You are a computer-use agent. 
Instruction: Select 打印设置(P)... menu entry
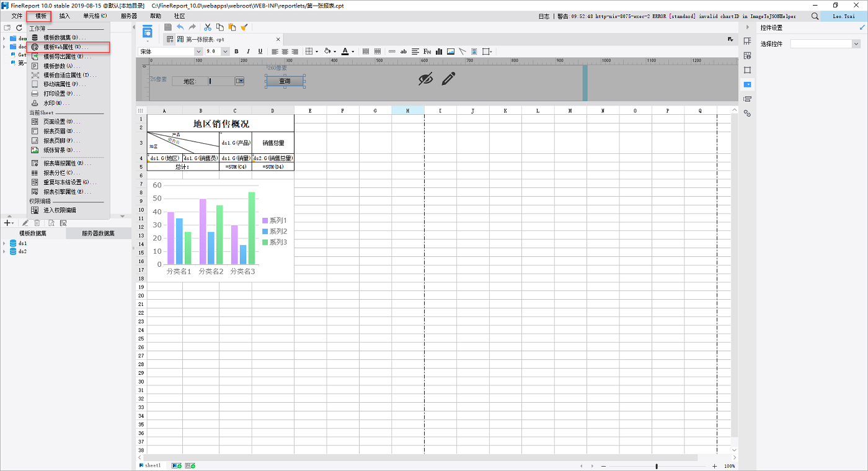(68, 94)
